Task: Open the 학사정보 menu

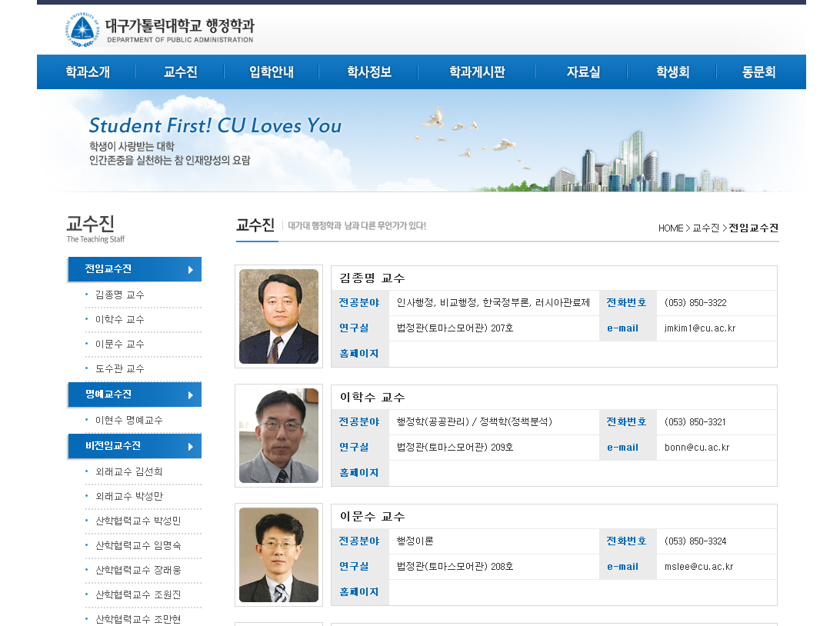Action: click(x=369, y=72)
